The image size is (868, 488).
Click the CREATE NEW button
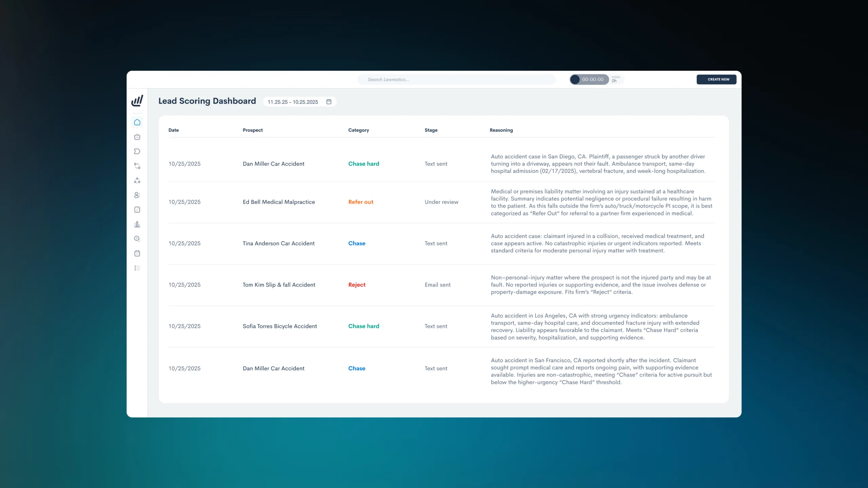pos(716,79)
